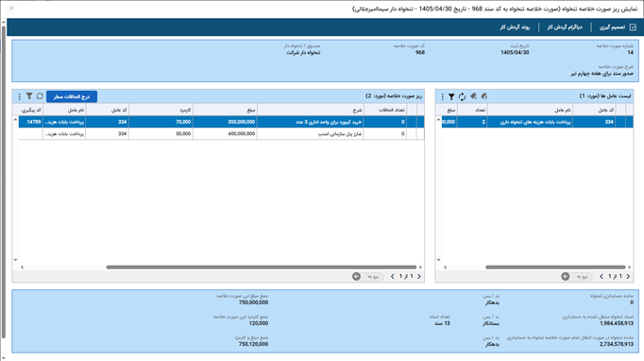Click scroll-left arrow of لیست عامل ها grid
Screen dimensions: 644x361
click(x=445, y=267)
